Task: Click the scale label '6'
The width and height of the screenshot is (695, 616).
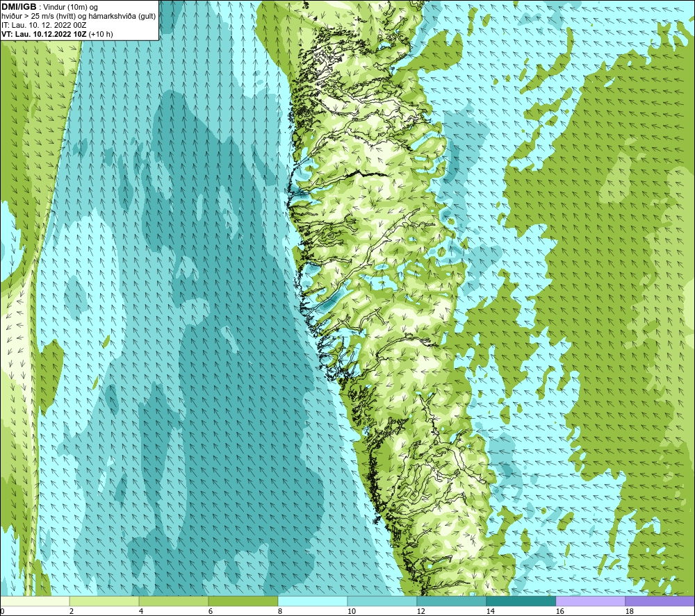Action: point(210,611)
